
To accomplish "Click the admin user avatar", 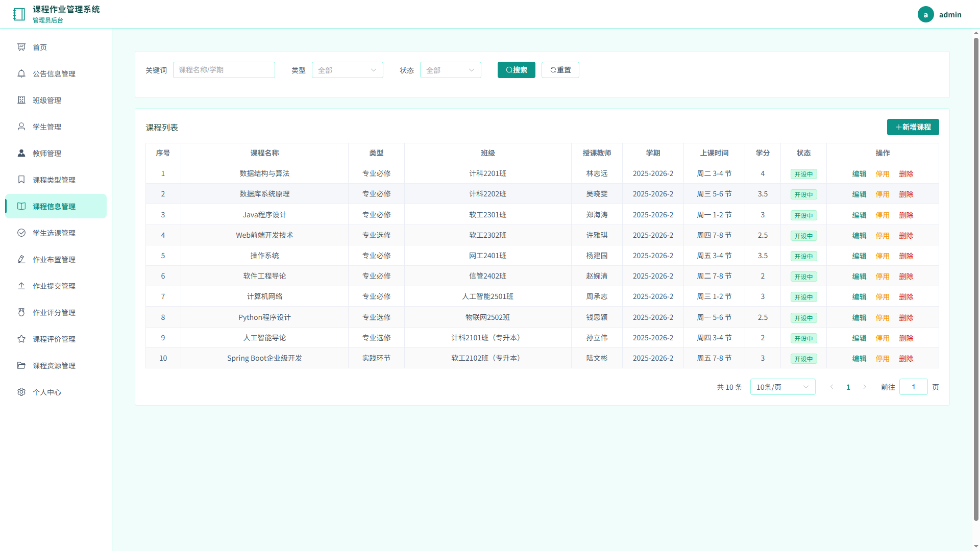I will 926,15.
